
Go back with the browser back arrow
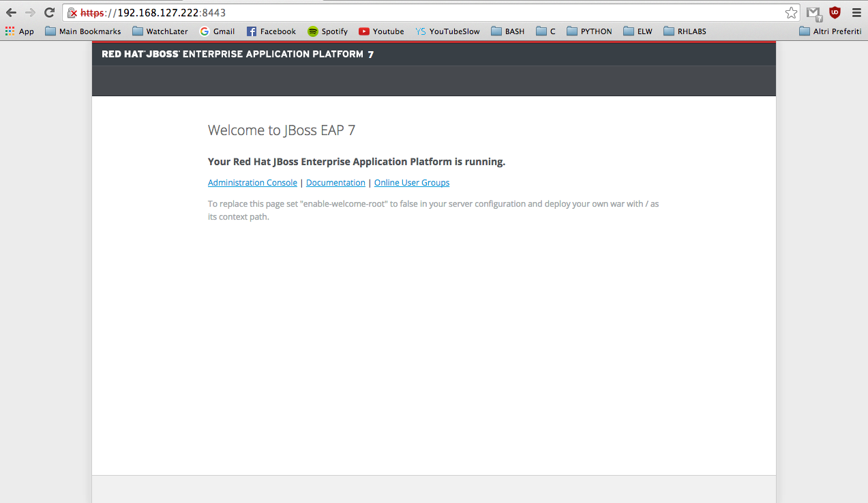tap(11, 12)
